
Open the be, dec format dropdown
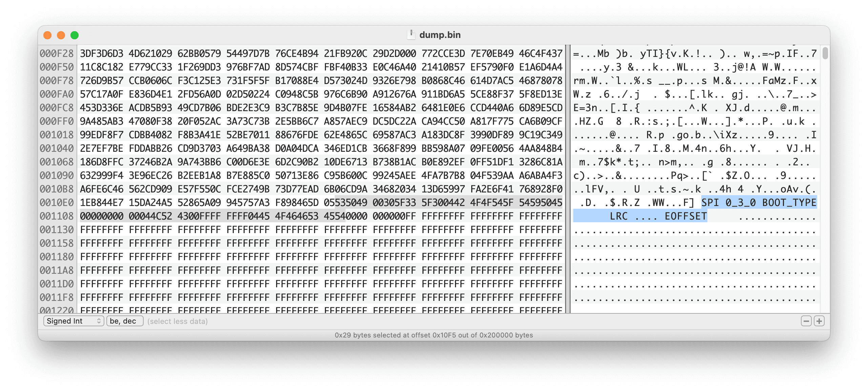pyautogui.click(x=125, y=321)
